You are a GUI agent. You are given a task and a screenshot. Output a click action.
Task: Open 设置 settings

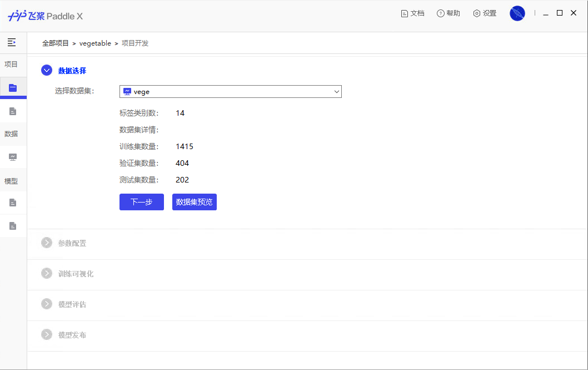[485, 13]
